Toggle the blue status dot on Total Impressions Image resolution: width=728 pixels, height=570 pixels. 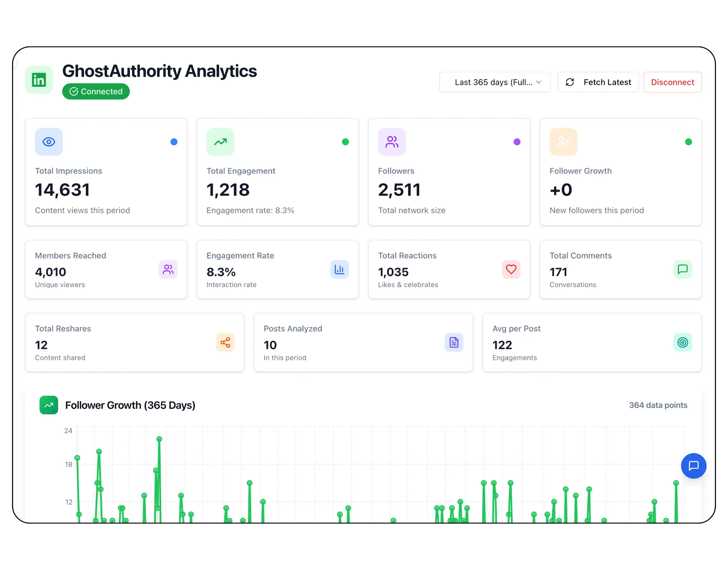[x=174, y=142]
